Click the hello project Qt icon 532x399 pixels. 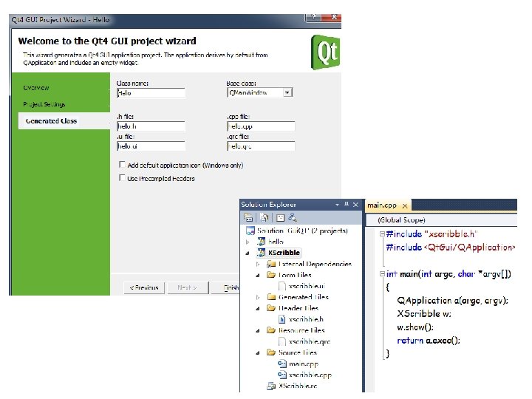point(262,242)
